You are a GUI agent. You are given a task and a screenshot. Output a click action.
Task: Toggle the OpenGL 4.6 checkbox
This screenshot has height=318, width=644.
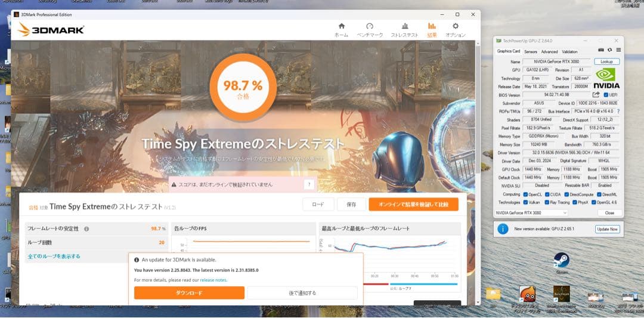point(595,202)
